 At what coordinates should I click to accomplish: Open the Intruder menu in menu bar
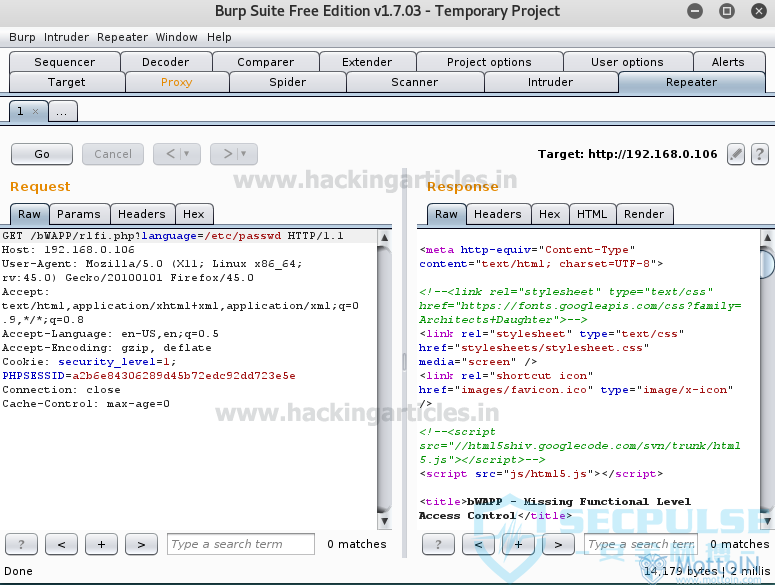point(66,37)
